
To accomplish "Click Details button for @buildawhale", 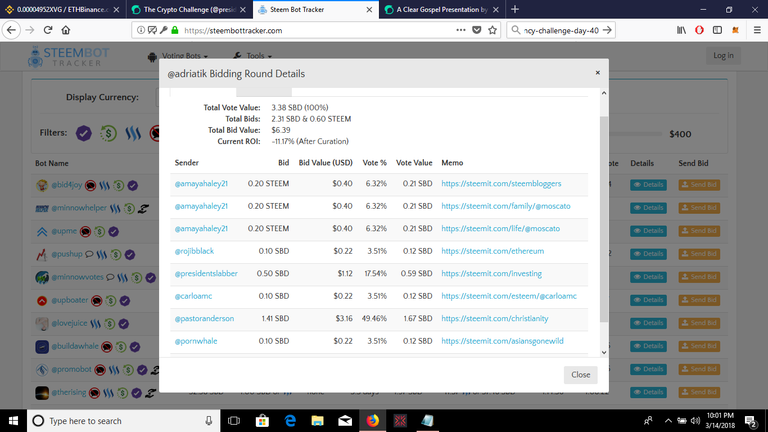I will click(648, 346).
